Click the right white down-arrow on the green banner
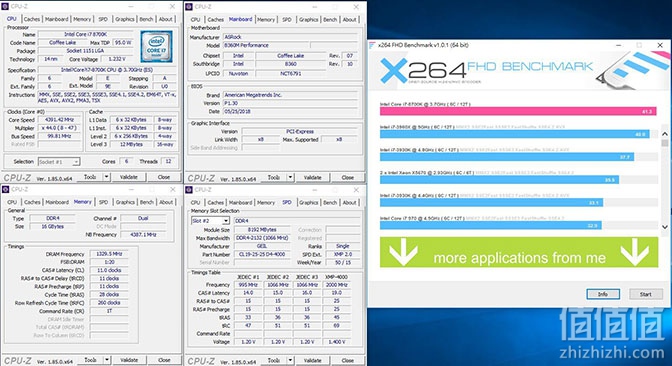Screen dimensions: 672x366 (x=634, y=252)
